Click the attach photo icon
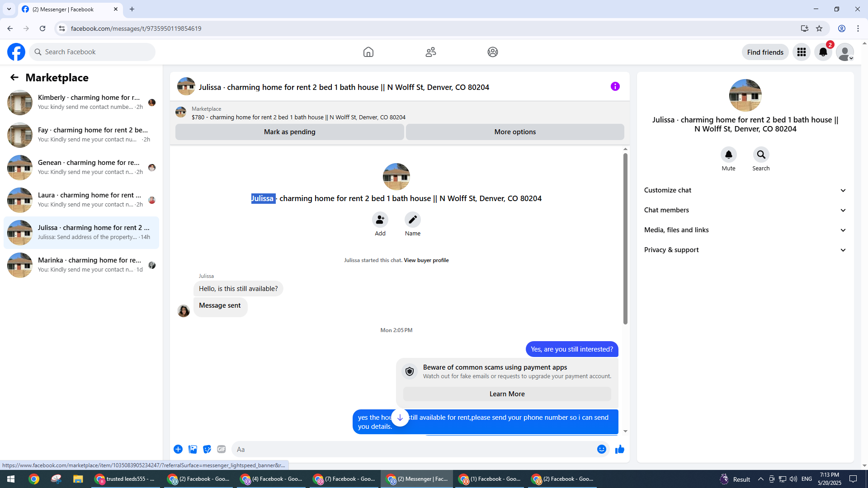 tap(193, 449)
